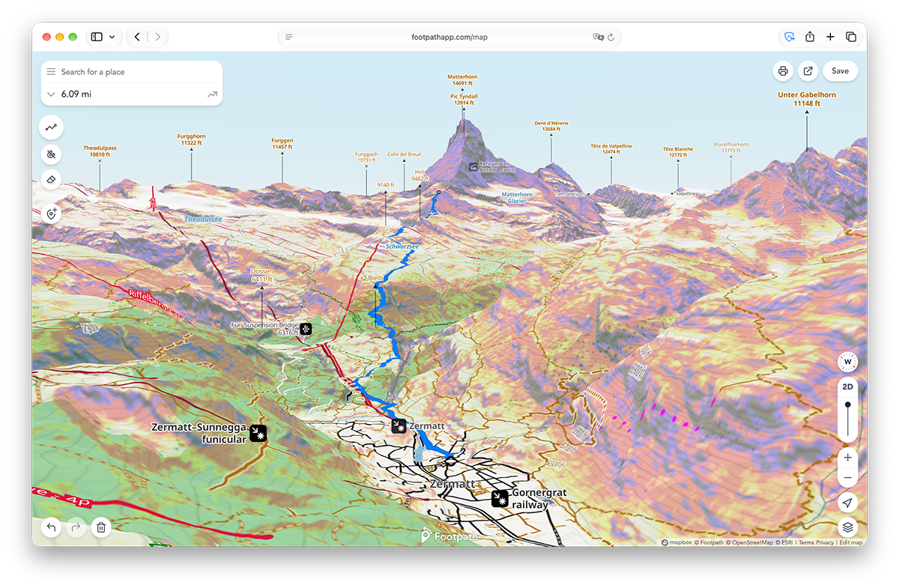Reload the page
Screen dimensions: 899x588
pos(611,37)
